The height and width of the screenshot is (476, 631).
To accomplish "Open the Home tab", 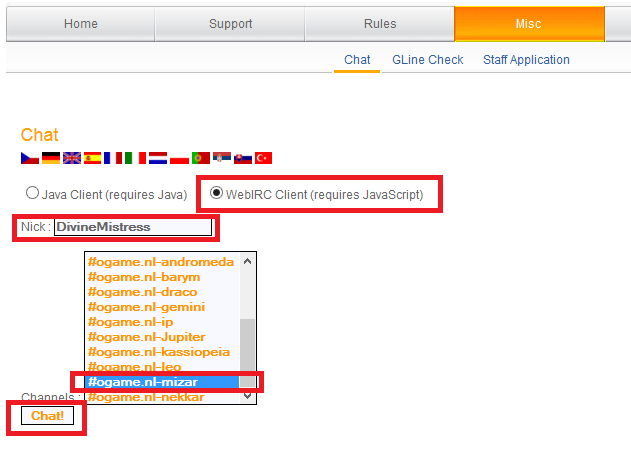I will [x=80, y=24].
